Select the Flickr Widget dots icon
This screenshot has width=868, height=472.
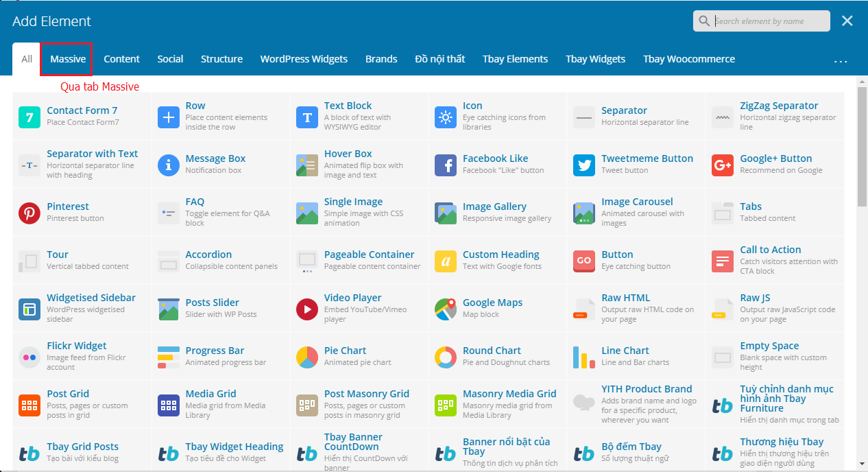(29, 357)
